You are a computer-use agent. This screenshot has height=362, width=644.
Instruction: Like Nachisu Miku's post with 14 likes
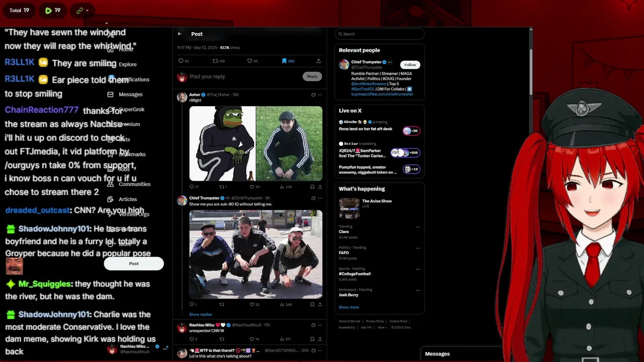coord(254,339)
